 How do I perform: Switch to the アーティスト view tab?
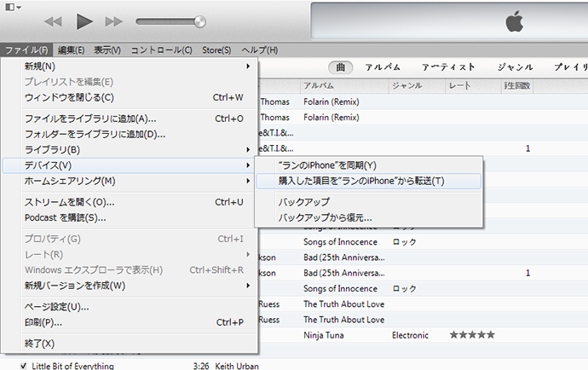[x=448, y=67]
